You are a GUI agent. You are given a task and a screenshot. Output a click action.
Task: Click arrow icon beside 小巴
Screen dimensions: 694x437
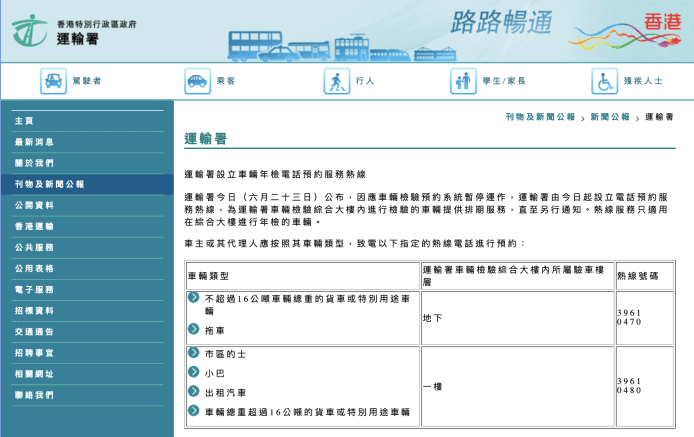click(194, 372)
